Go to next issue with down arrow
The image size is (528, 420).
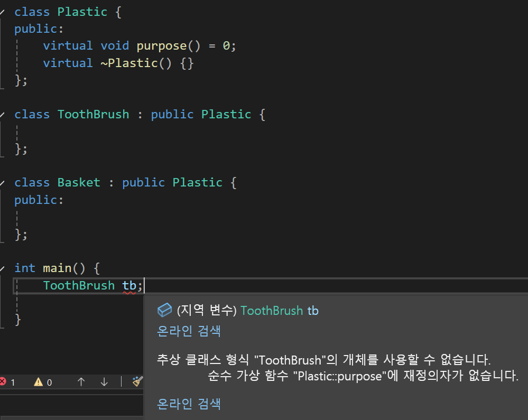click(105, 381)
